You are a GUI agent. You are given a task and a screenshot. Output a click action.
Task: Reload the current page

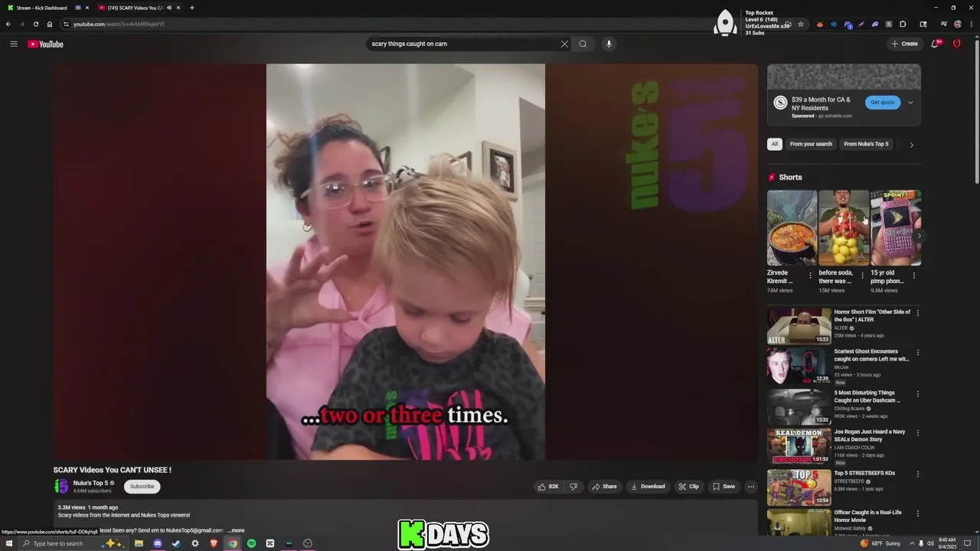[35, 24]
